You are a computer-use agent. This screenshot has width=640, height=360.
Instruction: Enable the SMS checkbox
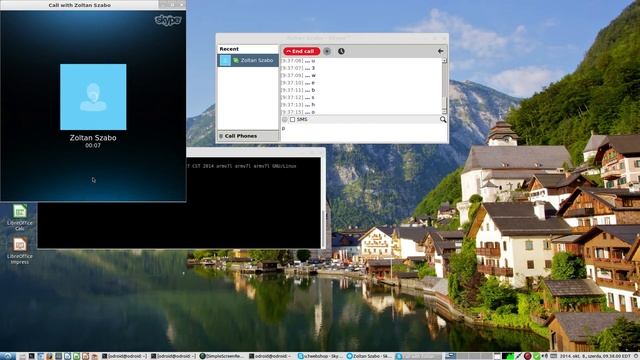[x=292, y=120]
